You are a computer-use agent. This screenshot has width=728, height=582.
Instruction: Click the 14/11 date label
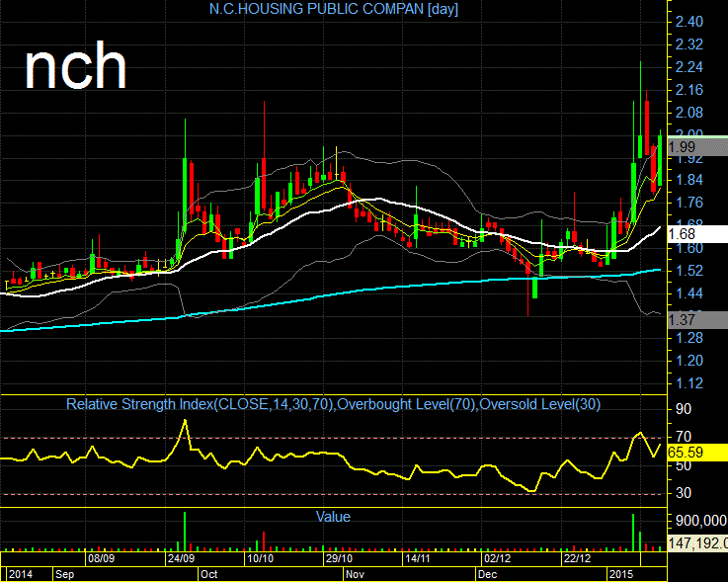(x=418, y=558)
